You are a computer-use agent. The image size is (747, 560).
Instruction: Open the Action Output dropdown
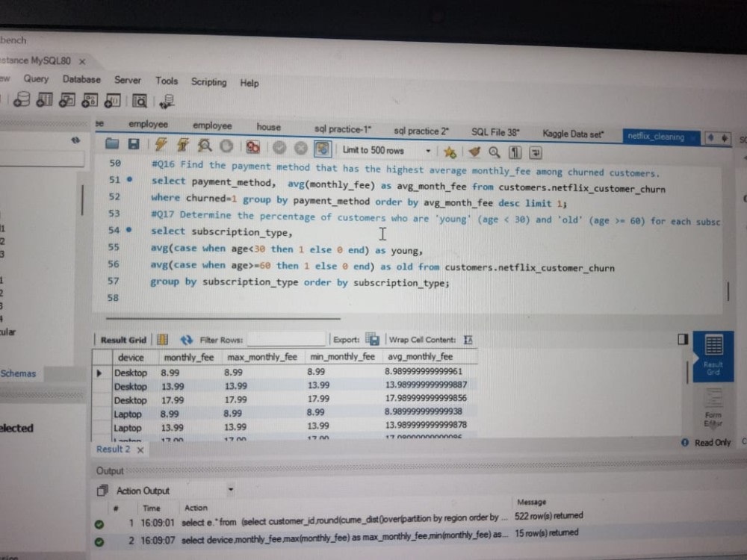coord(231,490)
